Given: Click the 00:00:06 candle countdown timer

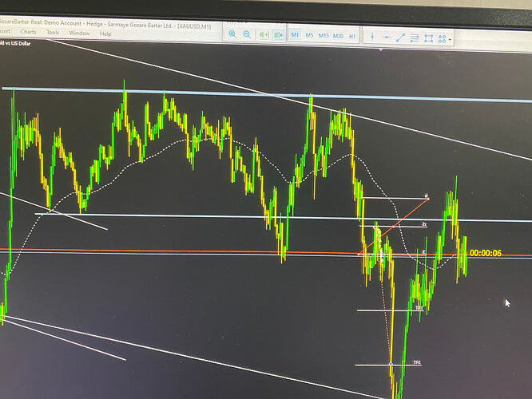Looking at the screenshot, I should (486, 253).
